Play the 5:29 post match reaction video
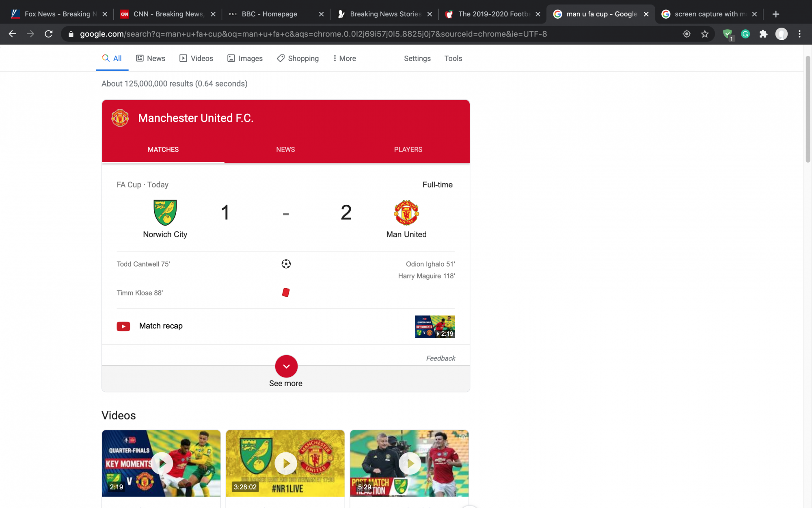812x508 pixels. (x=409, y=463)
